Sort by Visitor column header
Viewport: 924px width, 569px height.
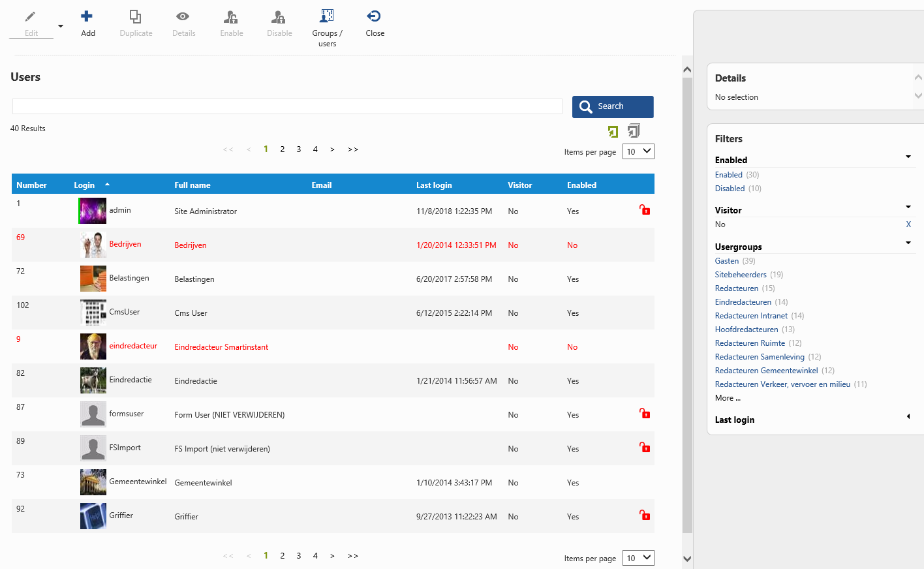pos(520,185)
